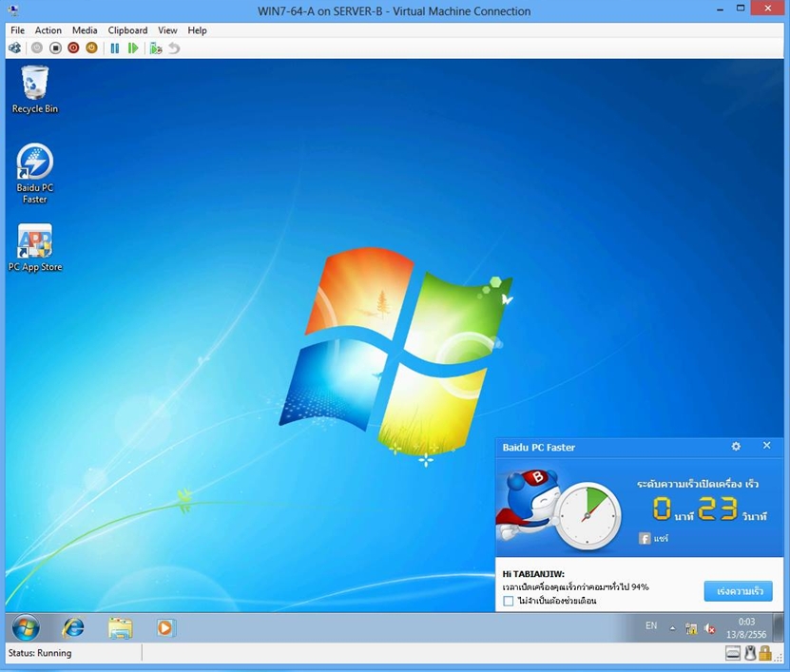This screenshot has width=790, height=672.
Task: Click the Baidu PC Faster popup title
Action: pyautogui.click(x=539, y=448)
